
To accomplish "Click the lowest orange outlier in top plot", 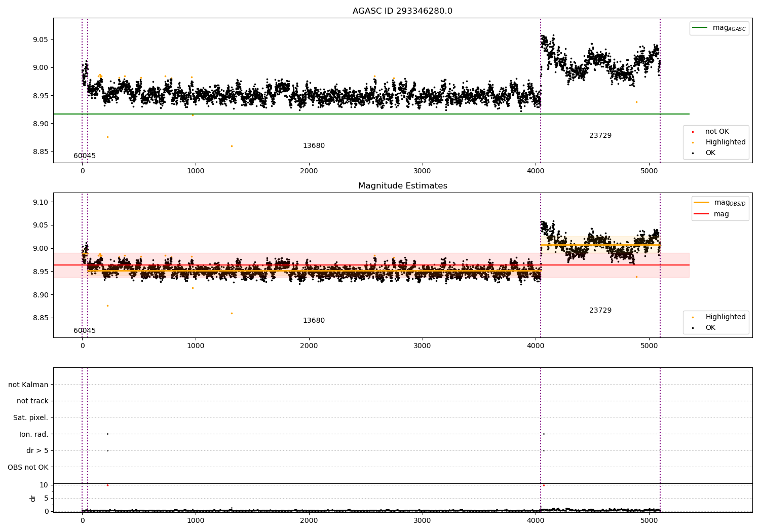I will [232, 146].
